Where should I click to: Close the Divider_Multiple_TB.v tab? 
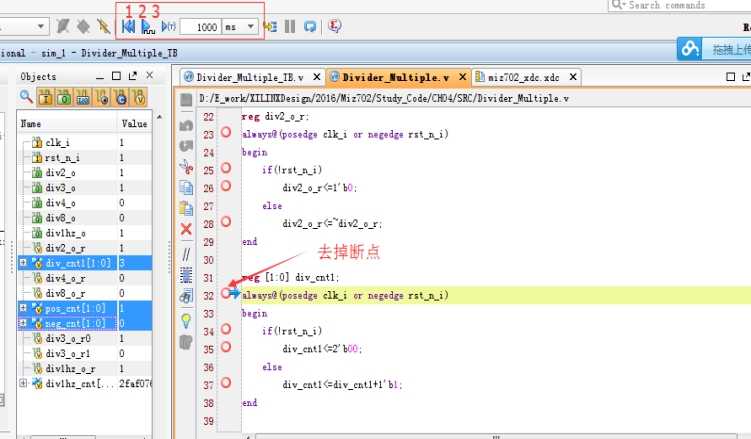coord(317,77)
